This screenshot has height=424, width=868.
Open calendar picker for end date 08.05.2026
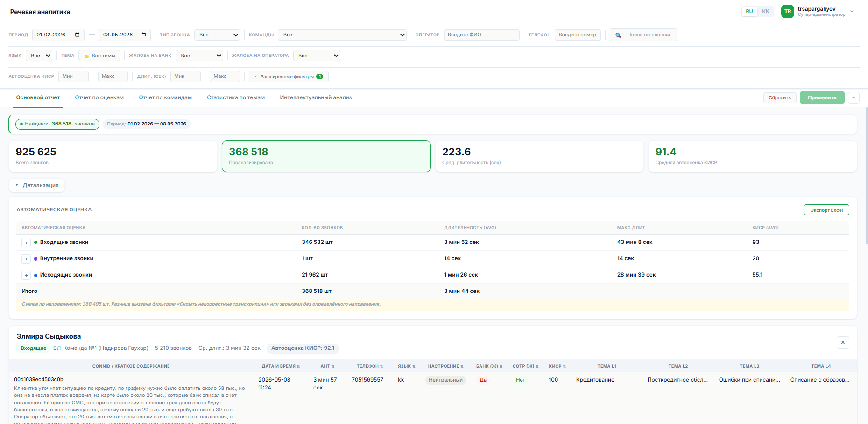coord(144,35)
